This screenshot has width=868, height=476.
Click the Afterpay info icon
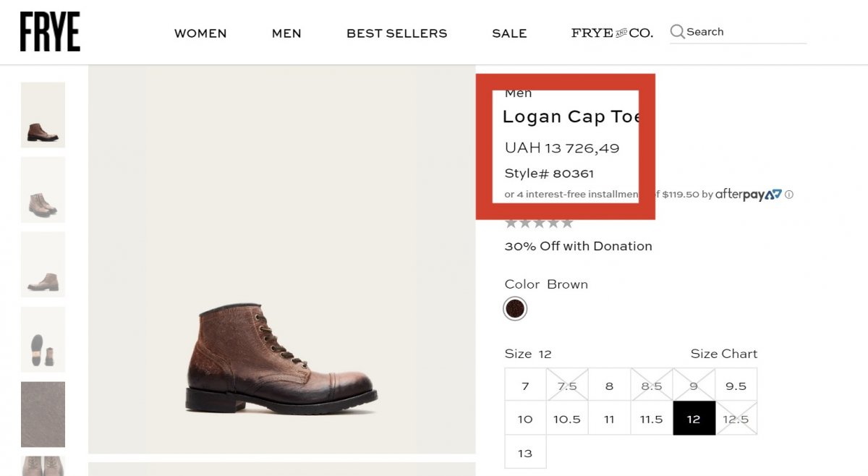[x=789, y=195]
